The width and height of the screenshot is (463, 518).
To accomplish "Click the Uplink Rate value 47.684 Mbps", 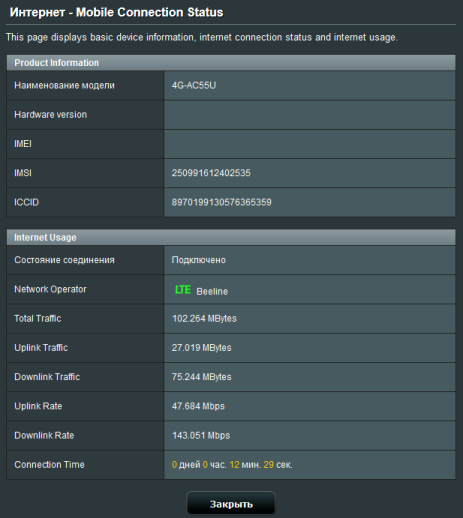I will click(x=198, y=406).
